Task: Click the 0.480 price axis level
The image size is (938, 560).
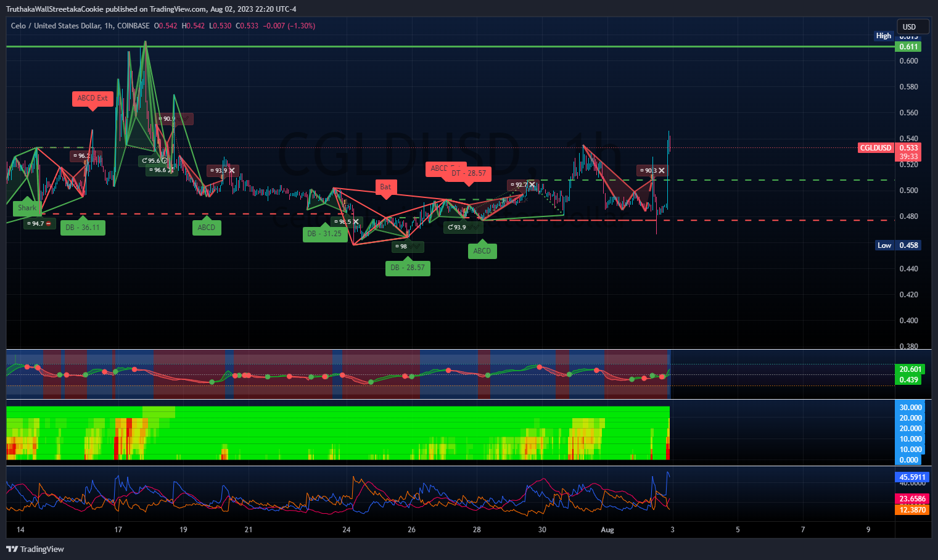Action: point(908,216)
